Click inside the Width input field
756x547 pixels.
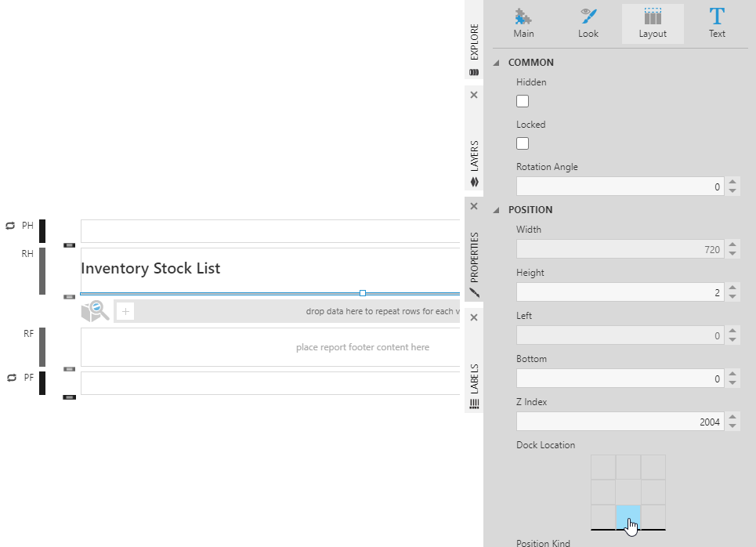tap(619, 248)
